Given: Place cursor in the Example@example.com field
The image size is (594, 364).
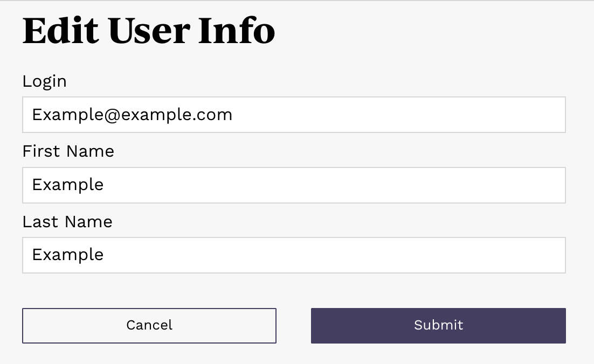Looking at the screenshot, I should [294, 115].
